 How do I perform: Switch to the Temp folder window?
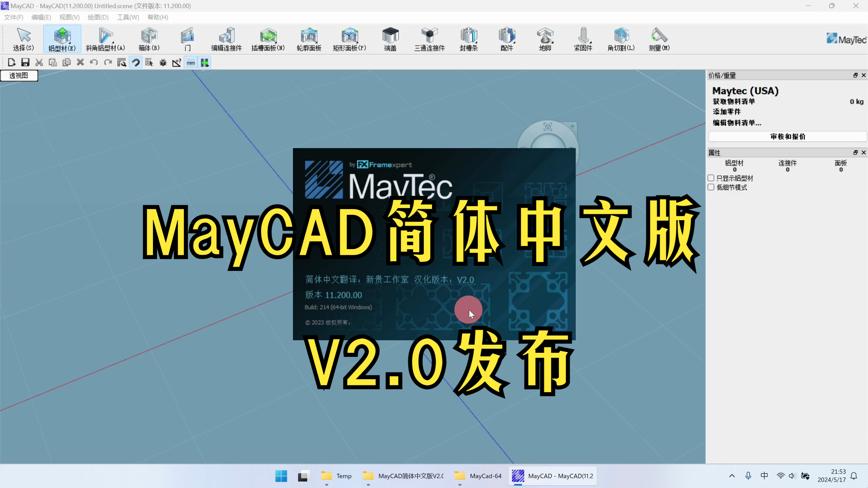[x=336, y=476]
